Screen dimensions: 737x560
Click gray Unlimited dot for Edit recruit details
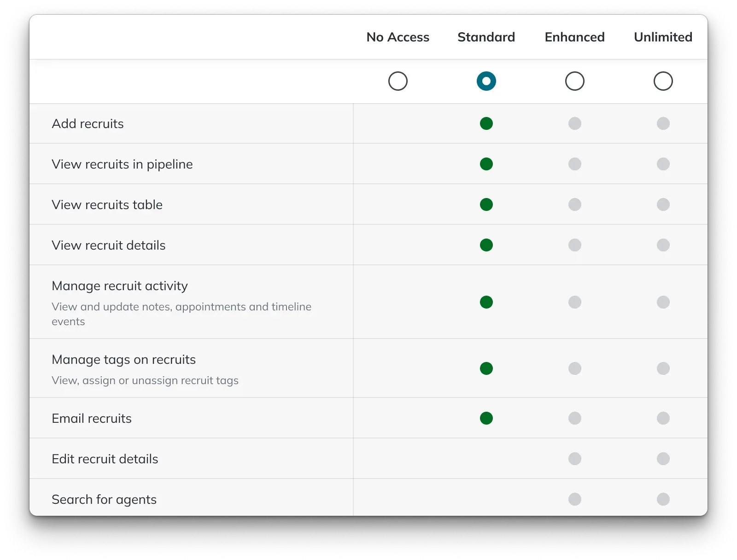tap(663, 459)
